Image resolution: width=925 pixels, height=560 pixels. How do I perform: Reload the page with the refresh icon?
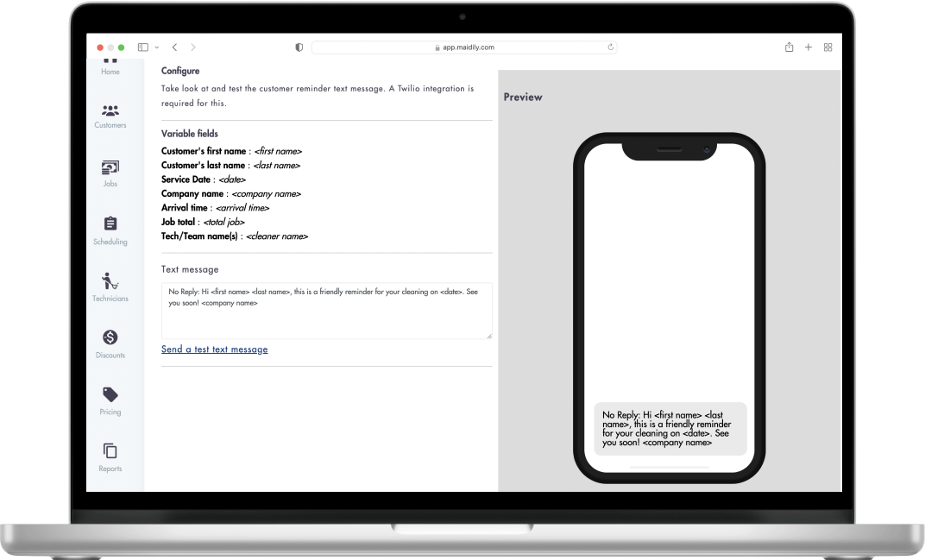611,47
